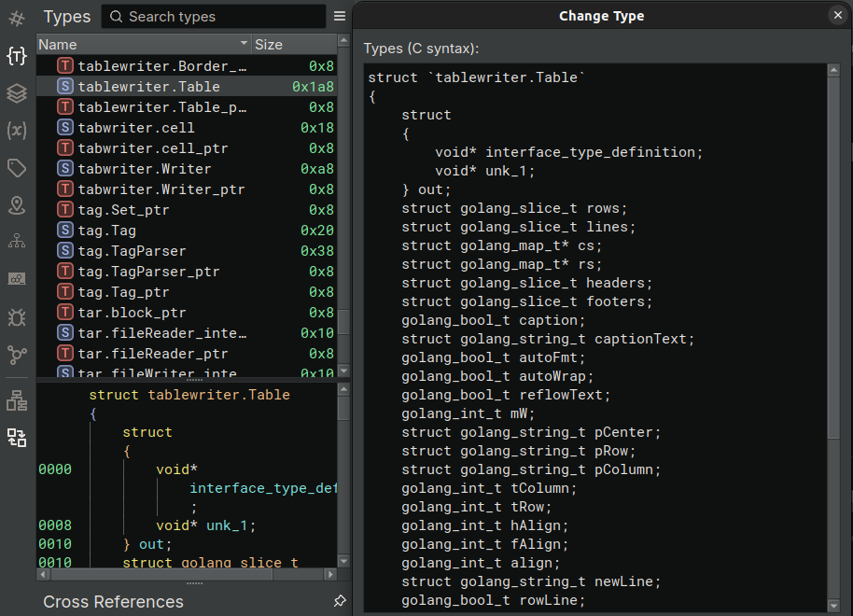Show the Variables (x) panel
The width and height of the screenshot is (853, 616).
pyautogui.click(x=17, y=131)
